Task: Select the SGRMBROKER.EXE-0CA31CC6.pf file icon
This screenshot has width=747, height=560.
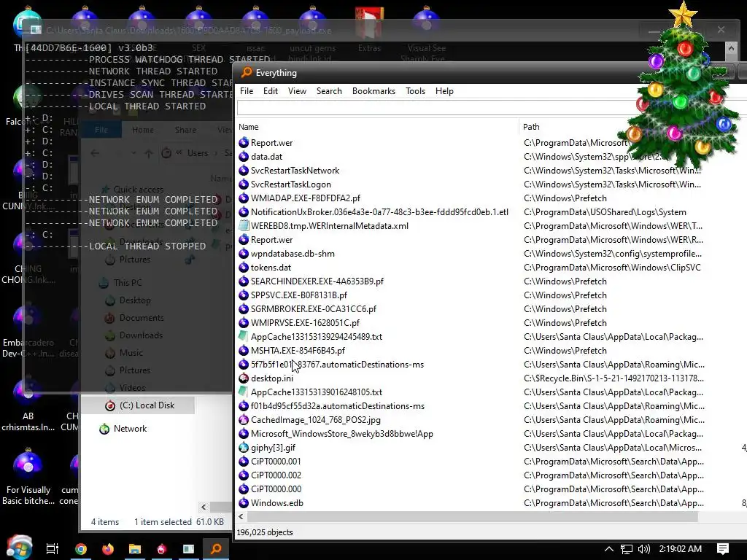Action: coord(244,309)
